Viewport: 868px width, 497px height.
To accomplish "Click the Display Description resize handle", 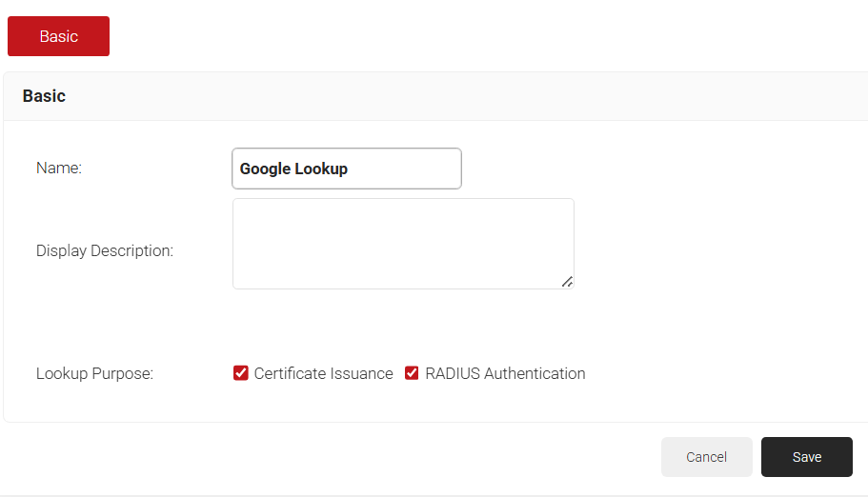I will 567,282.
